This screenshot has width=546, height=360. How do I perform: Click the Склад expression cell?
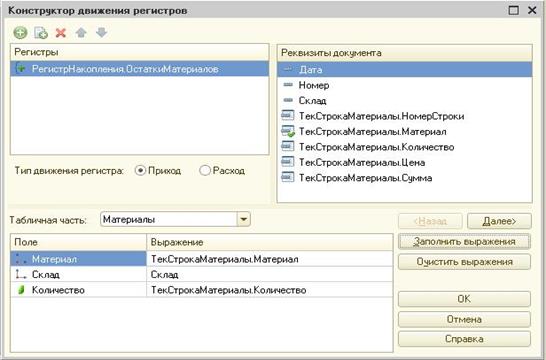[270, 274]
